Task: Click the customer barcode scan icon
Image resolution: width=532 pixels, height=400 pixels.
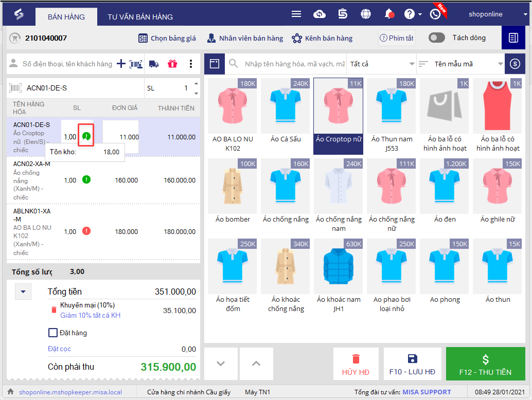Action: pos(136,64)
